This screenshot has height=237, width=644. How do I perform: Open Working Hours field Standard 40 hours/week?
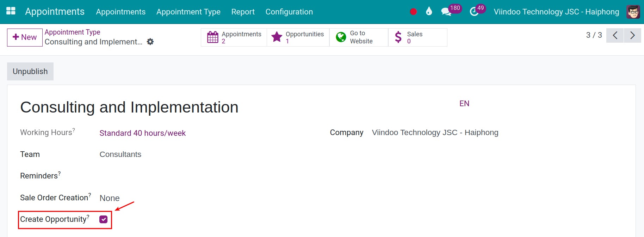coord(142,133)
